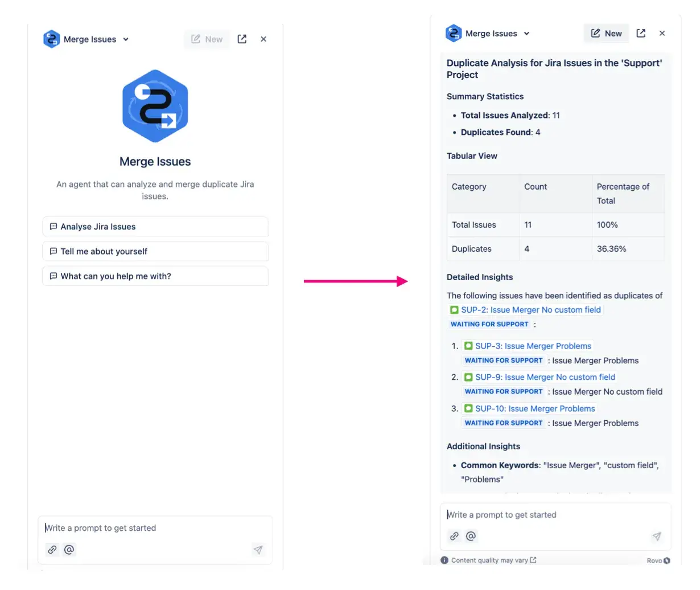Open the SUP-3 Issue Merger Problems link

coord(533,346)
